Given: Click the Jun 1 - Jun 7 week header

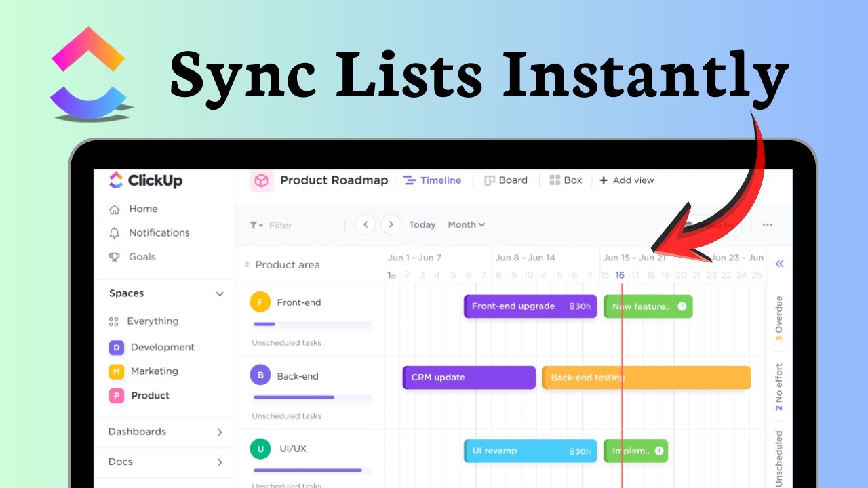Looking at the screenshot, I should pos(414,258).
